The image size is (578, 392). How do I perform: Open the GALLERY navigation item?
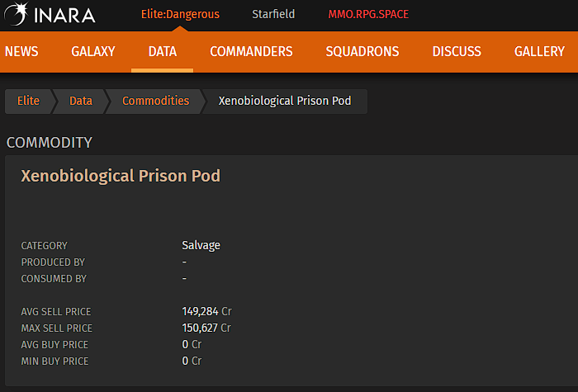539,51
